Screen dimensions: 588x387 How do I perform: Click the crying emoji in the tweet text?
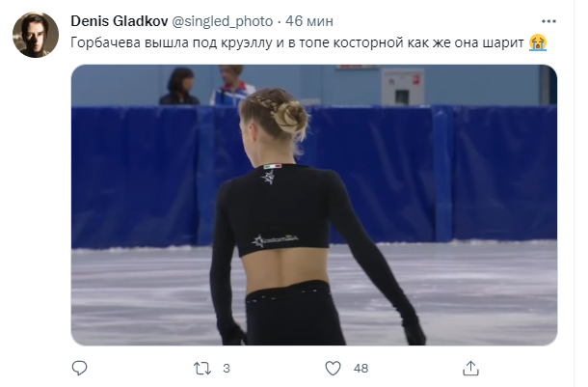click(x=537, y=42)
